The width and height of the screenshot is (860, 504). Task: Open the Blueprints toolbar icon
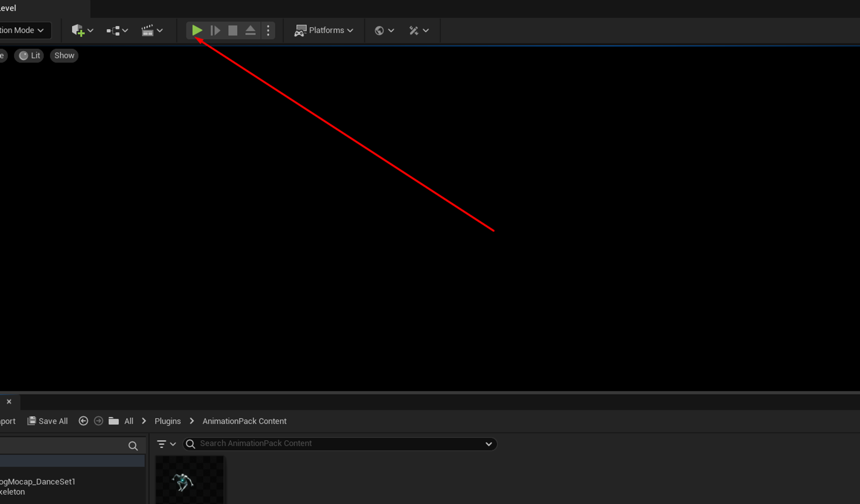[113, 30]
